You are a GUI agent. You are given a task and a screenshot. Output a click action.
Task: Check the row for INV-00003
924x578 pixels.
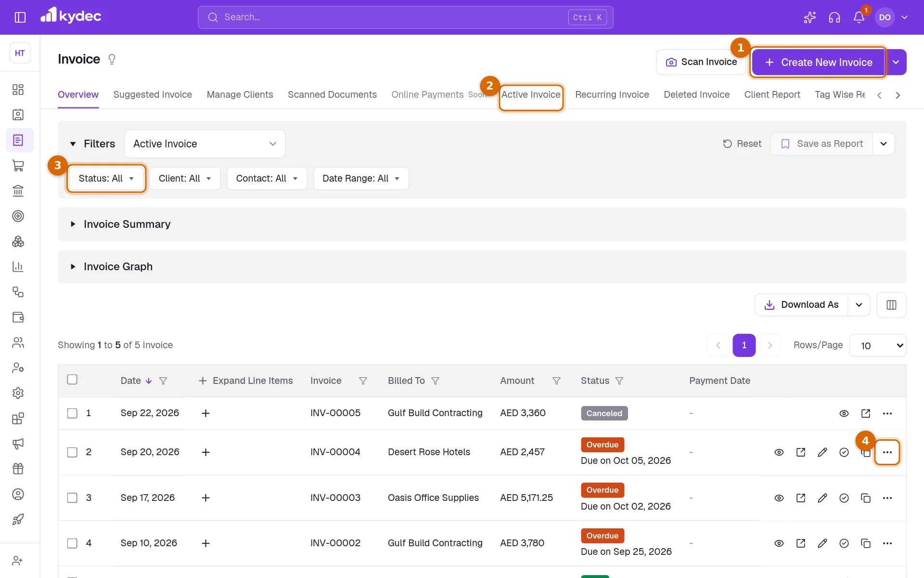tap(72, 498)
